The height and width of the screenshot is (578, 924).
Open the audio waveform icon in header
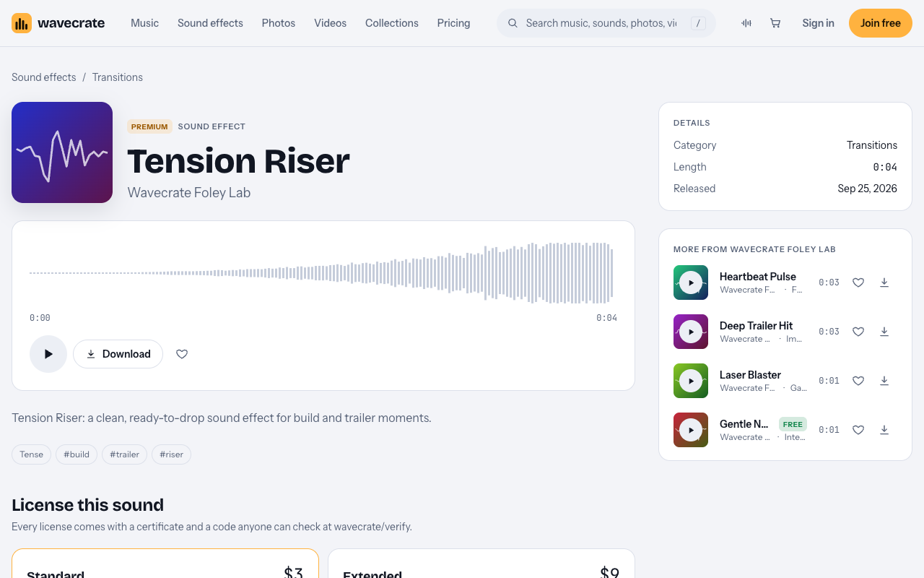(746, 23)
